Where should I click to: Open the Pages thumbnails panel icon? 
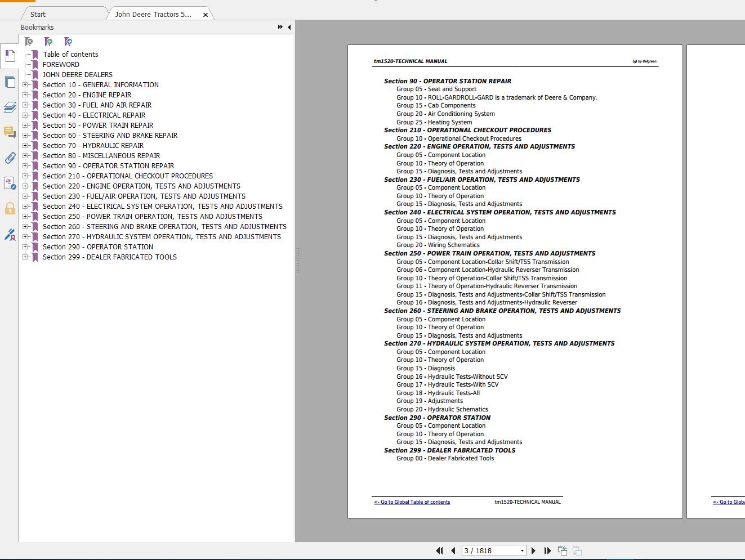pos(10,82)
